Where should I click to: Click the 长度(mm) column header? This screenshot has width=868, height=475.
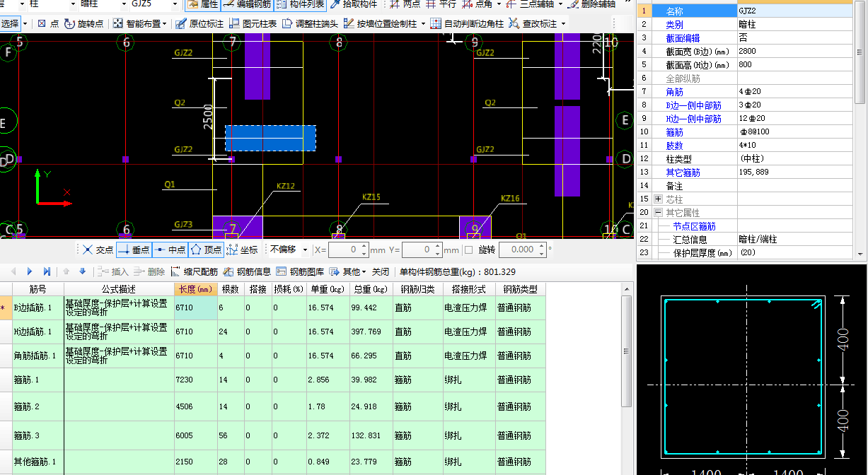(195, 289)
